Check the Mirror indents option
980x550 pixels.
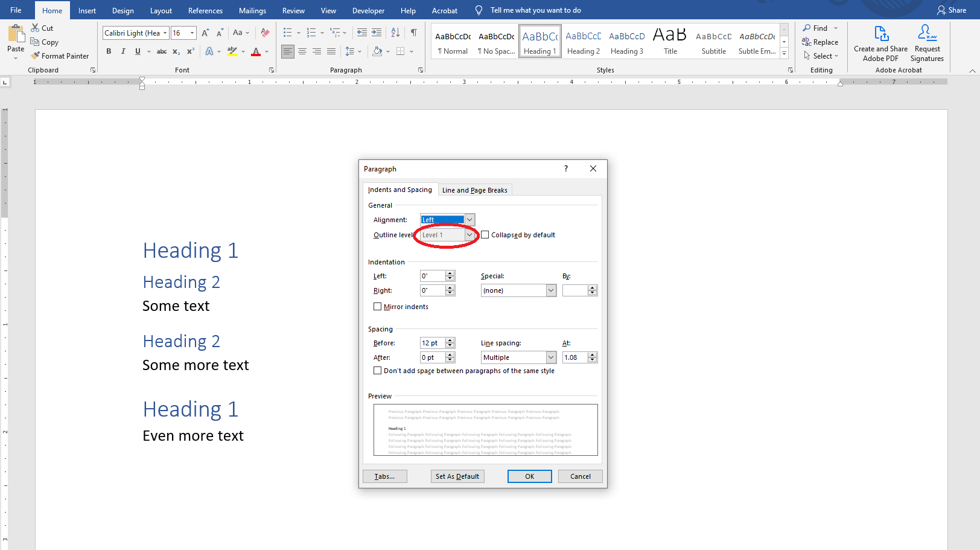point(378,307)
